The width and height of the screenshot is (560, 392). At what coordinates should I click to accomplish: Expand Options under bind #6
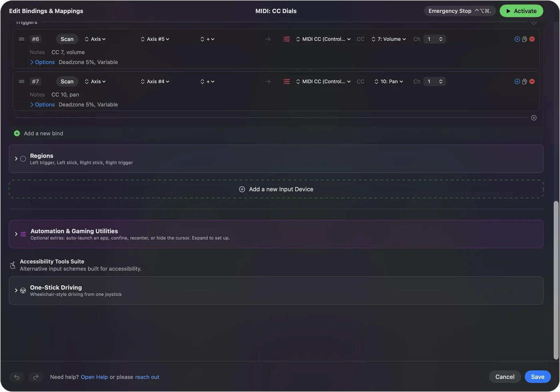click(x=42, y=62)
